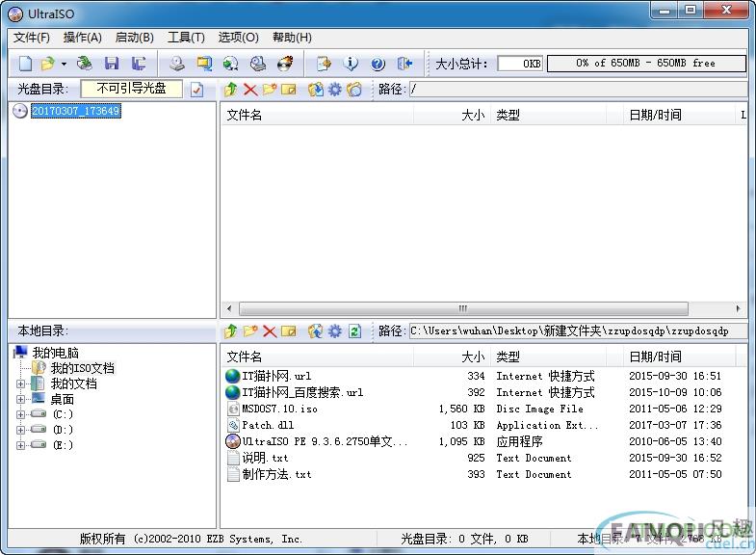Select 我的电脑 in local tree
This screenshot has height=555, width=756.
55,353
